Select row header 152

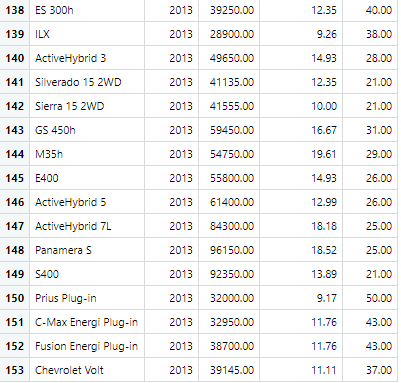pos(15,346)
